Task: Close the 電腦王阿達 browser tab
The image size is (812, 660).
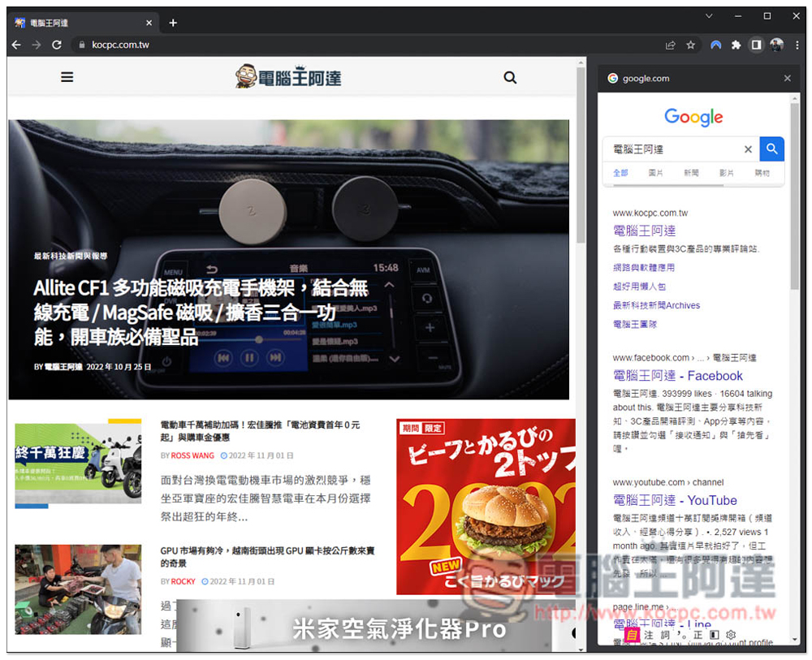Action: pyautogui.click(x=149, y=23)
